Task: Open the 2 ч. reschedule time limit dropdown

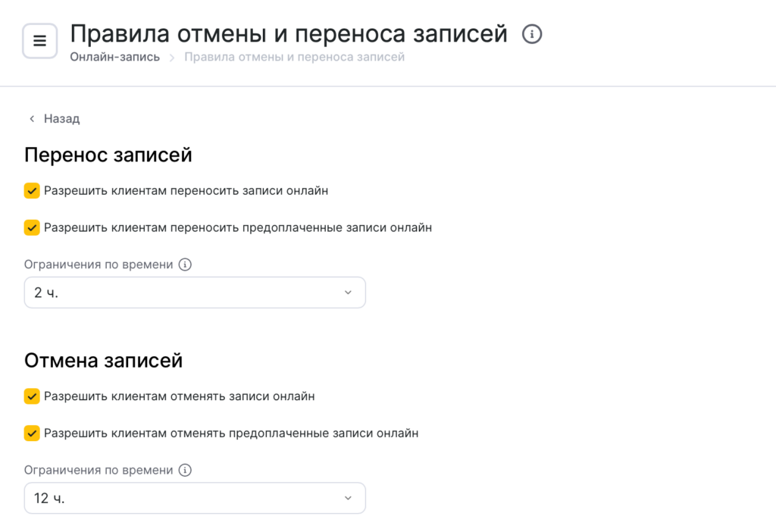Action: click(x=195, y=293)
